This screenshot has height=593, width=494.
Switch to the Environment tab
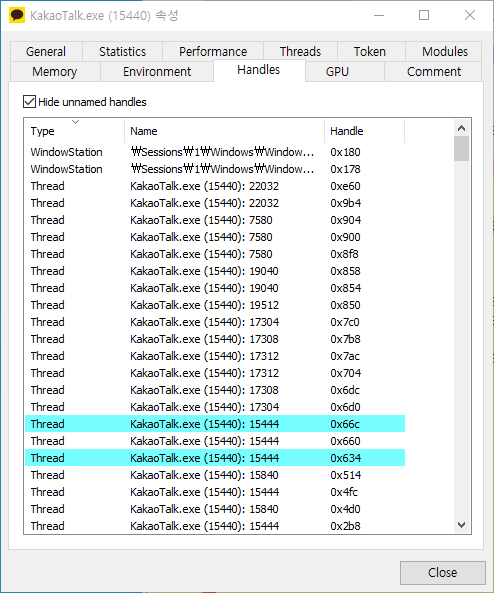157,71
